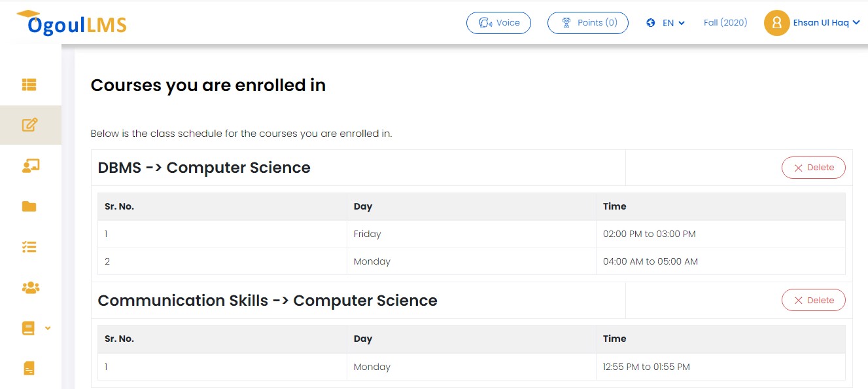Click the OgoulLMS logo

coord(72,23)
